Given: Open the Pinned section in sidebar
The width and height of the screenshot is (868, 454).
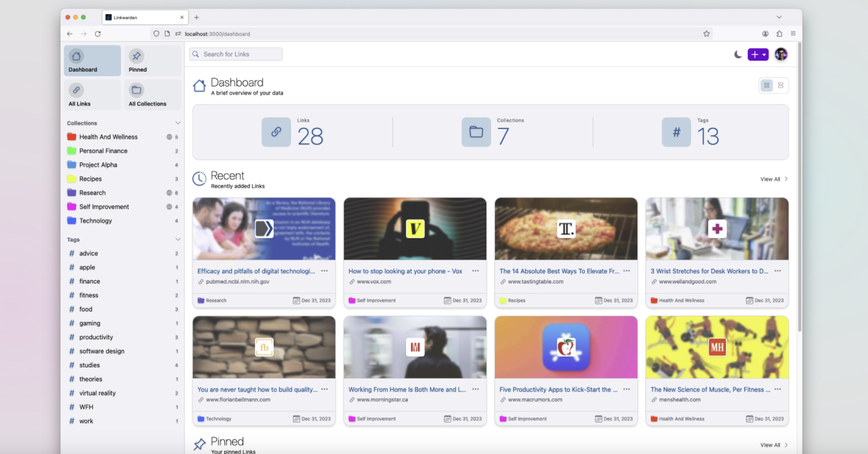Looking at the screenshot, I should (x=152, y=61).
